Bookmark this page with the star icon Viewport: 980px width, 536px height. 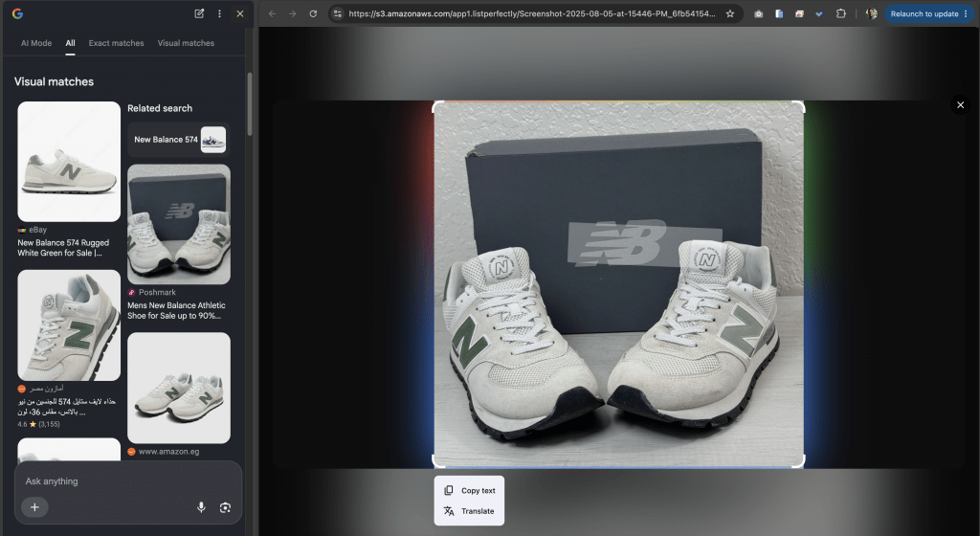click(730, 13)
